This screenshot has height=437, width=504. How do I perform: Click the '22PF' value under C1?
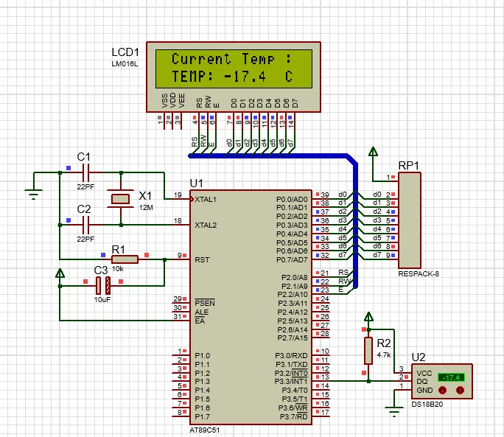pos(85,187)
